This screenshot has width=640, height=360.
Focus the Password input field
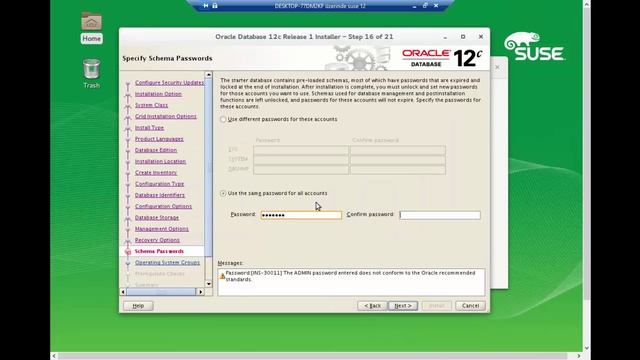coord(301,215)
